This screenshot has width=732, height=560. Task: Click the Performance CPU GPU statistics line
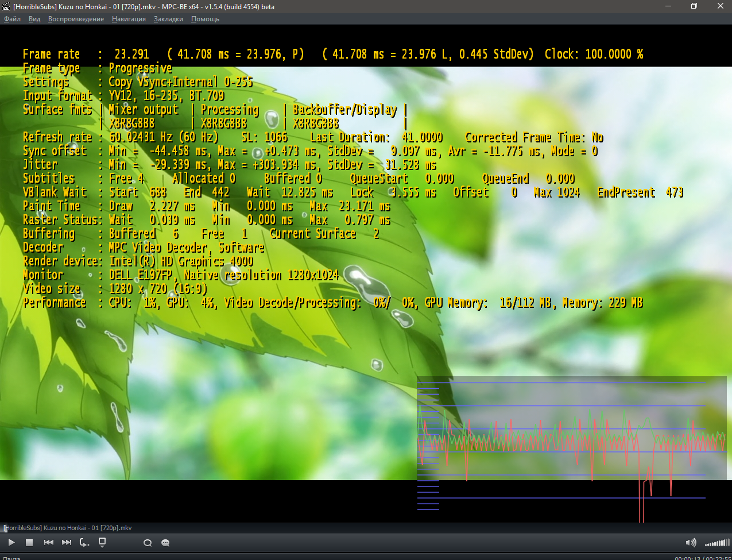[332, 303]
